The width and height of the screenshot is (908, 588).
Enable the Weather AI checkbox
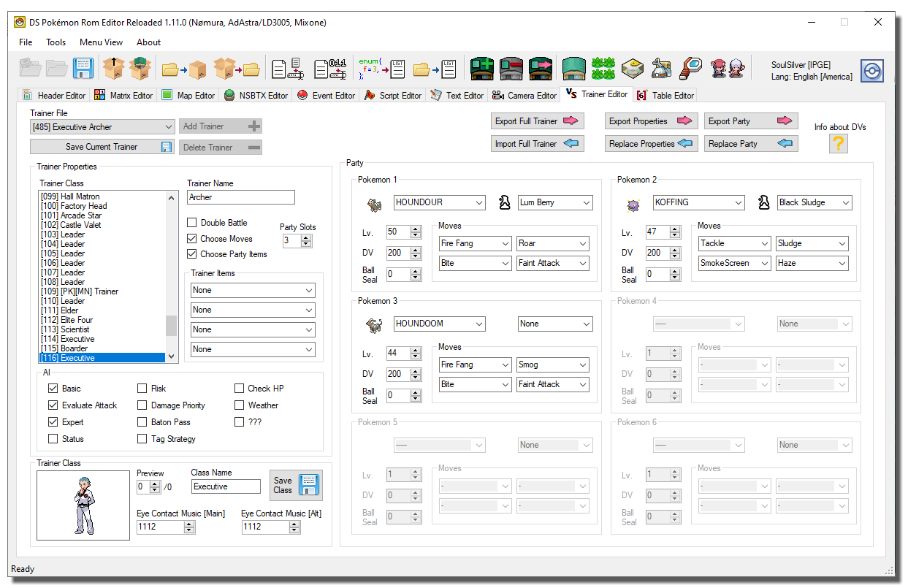240,405
